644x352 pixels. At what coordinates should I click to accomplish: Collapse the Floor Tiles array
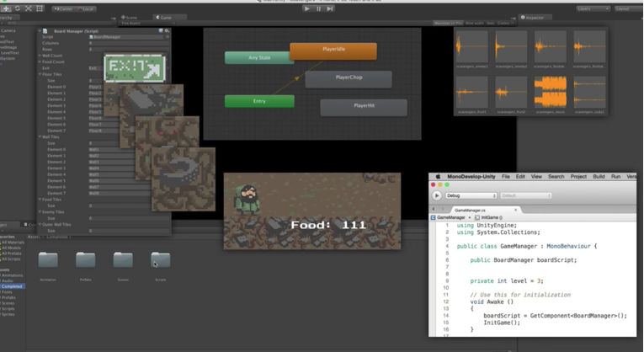[x=40, y=74]
